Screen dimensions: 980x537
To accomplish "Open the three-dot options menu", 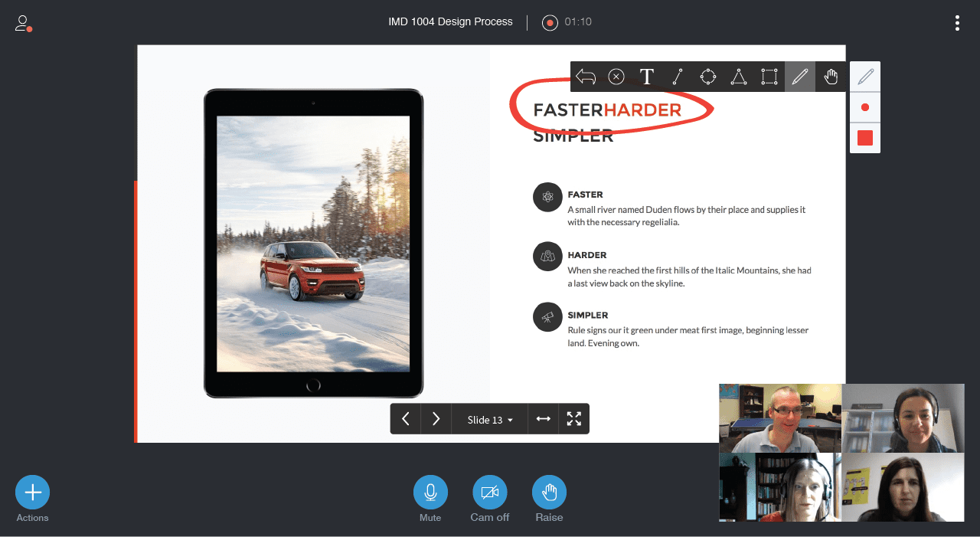I will point(957,23).
